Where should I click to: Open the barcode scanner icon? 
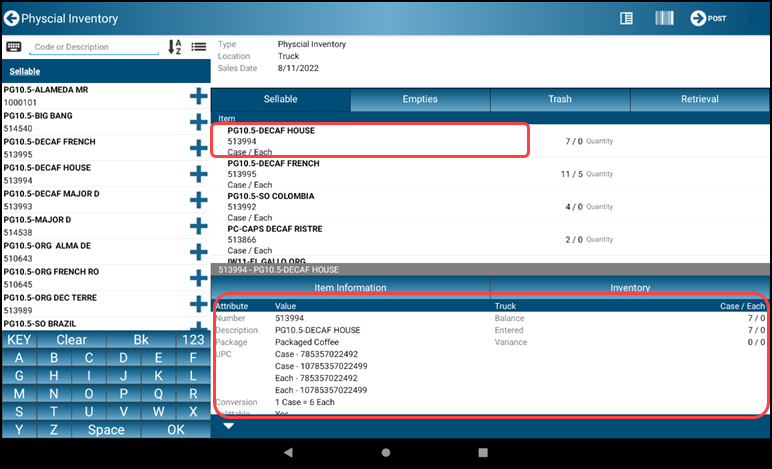664,19
